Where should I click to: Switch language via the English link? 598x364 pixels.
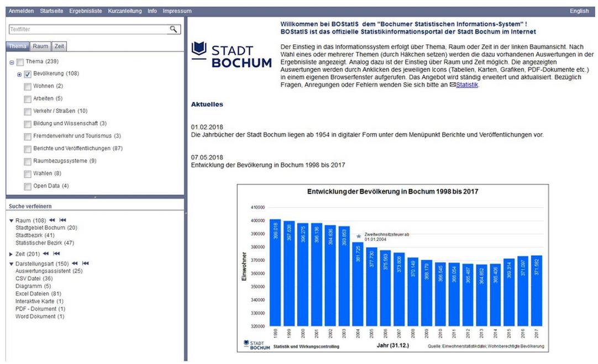(x=579, y=10)
